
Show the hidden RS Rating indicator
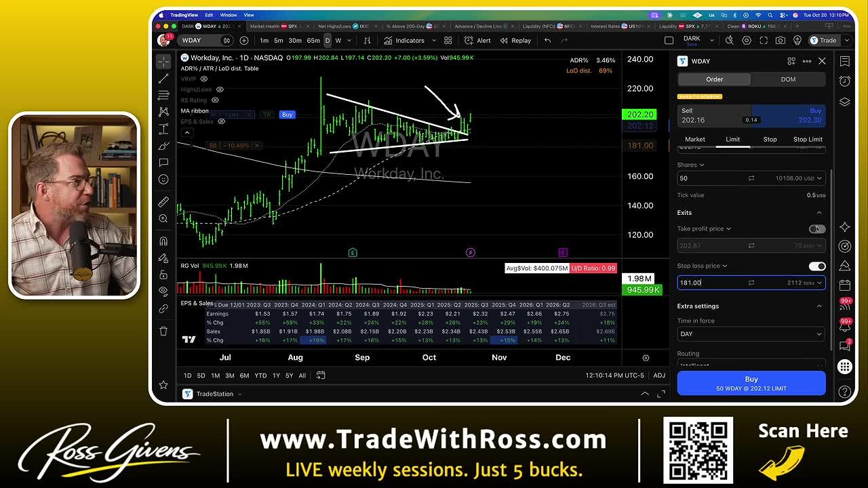click(214, 100)
